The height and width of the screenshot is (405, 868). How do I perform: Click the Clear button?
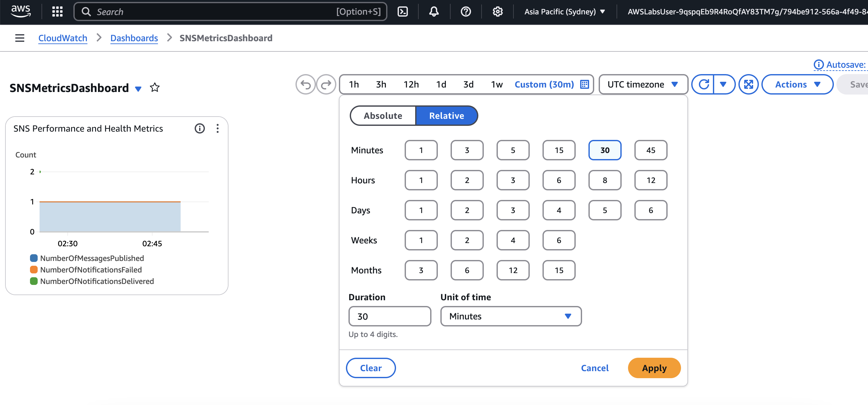point(370,368)
